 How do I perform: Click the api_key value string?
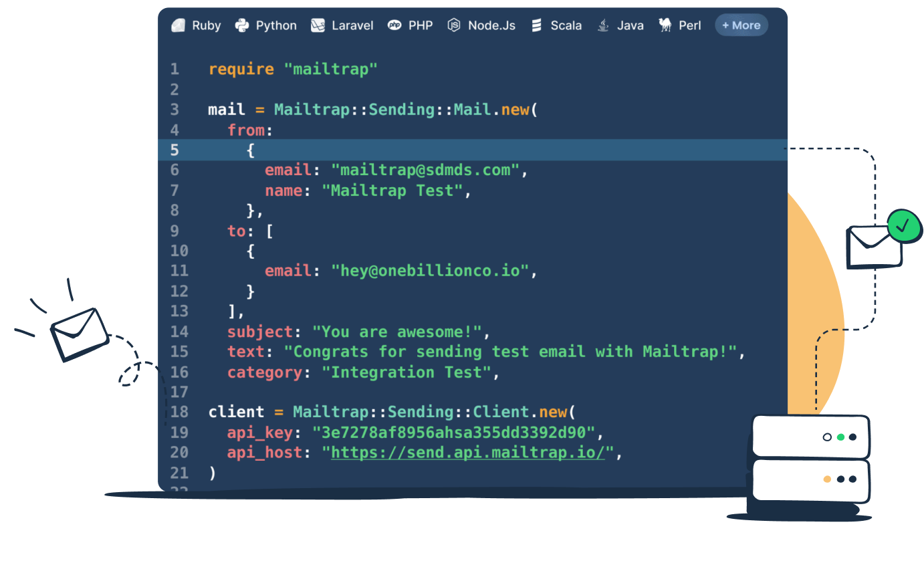454,432
